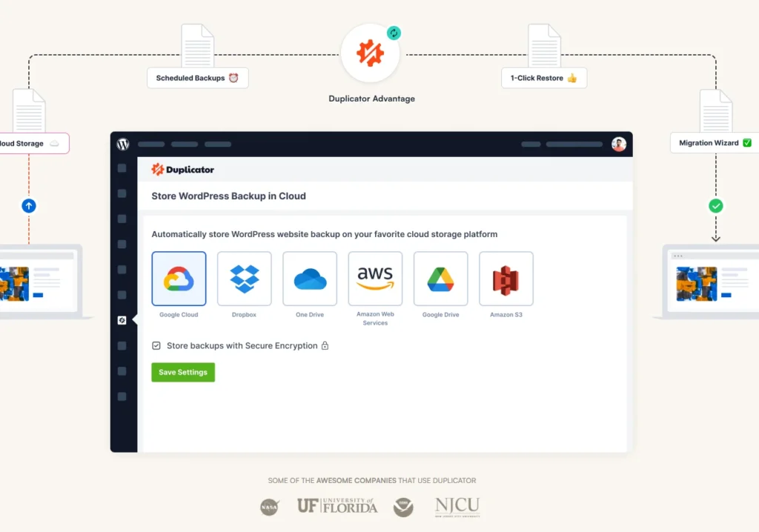
Task: Select the Amazon Web Services tile
Action: (375, 279)
